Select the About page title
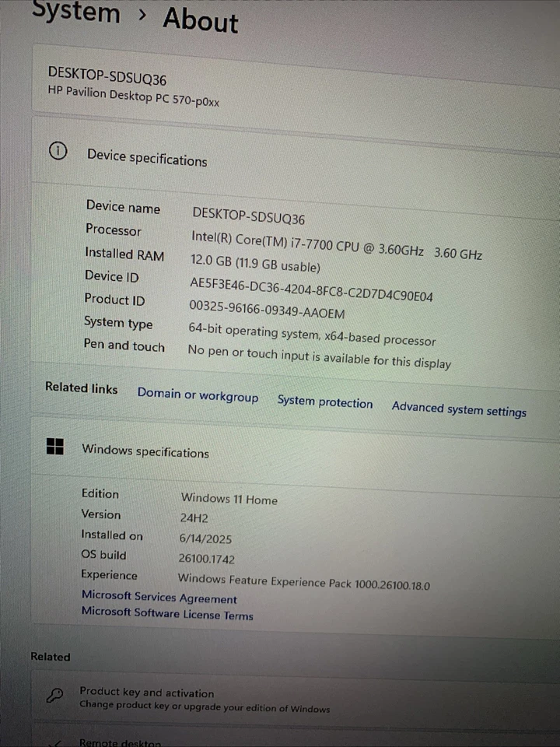This screenshot has width=560, height=747. [201, 20]
